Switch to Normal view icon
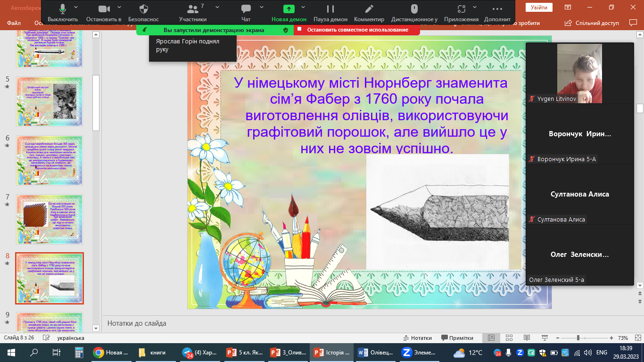The image size is (644, 362). [x=491, y=338]
